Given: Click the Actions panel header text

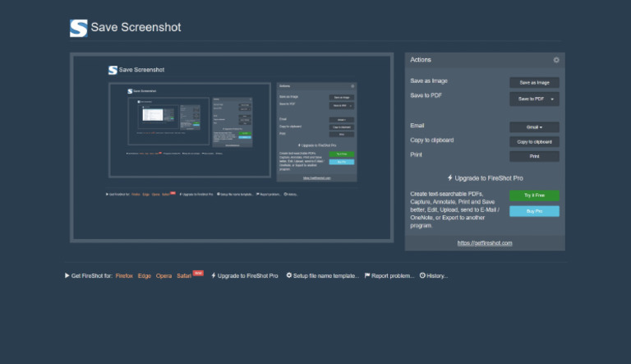Looking at the screenshot, I should (x=421, y=60).
